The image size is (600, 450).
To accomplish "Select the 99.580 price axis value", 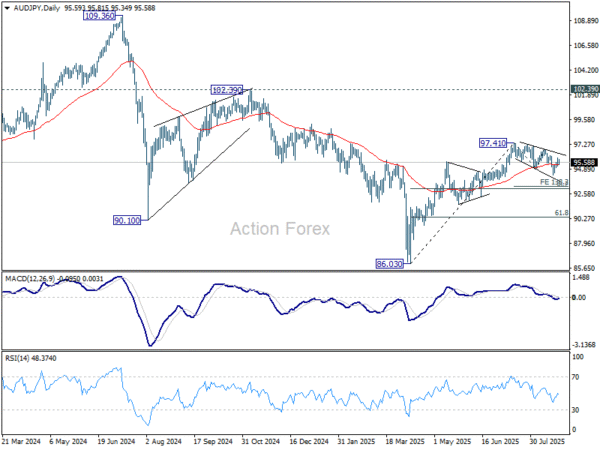I will (x=584, y=120).
